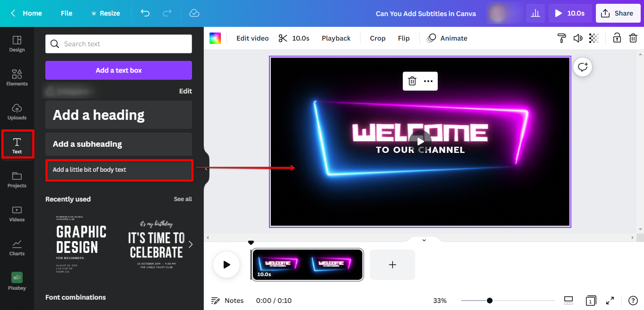Open the copy style paint roller
Viewport: 644px width, 310px height.
click(561, 38)
